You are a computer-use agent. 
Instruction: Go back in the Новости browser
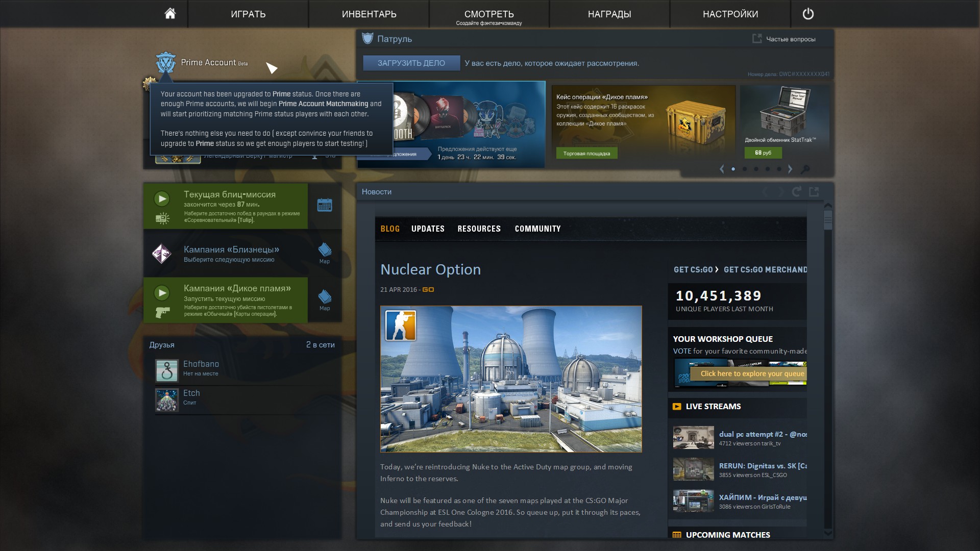click(x=766, y=191)
